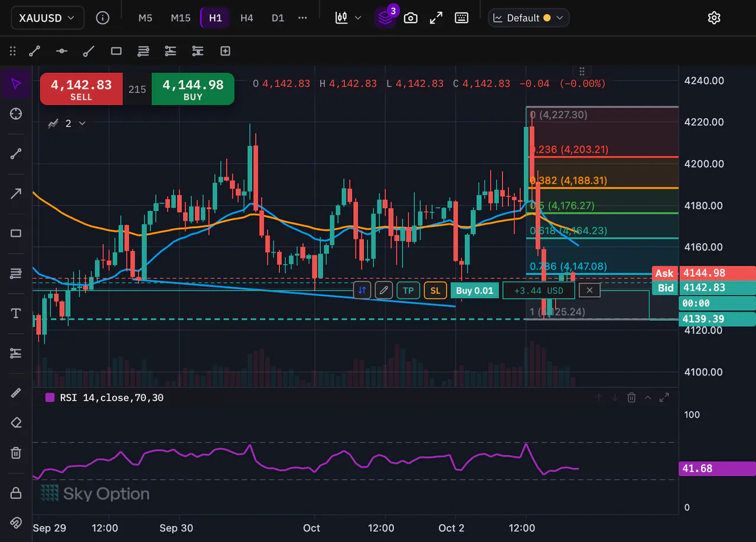This screenshot has height=542, width=756.
Task: Choose the horizontal line tool in drawing toolbar
Action: [x=61, y=51]
